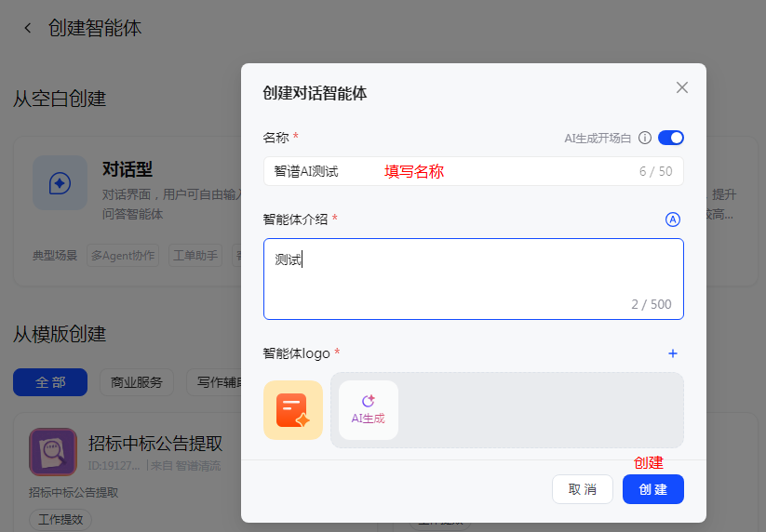Click the plus icon to add logo
766x532 pixels.
pos(673,353)
